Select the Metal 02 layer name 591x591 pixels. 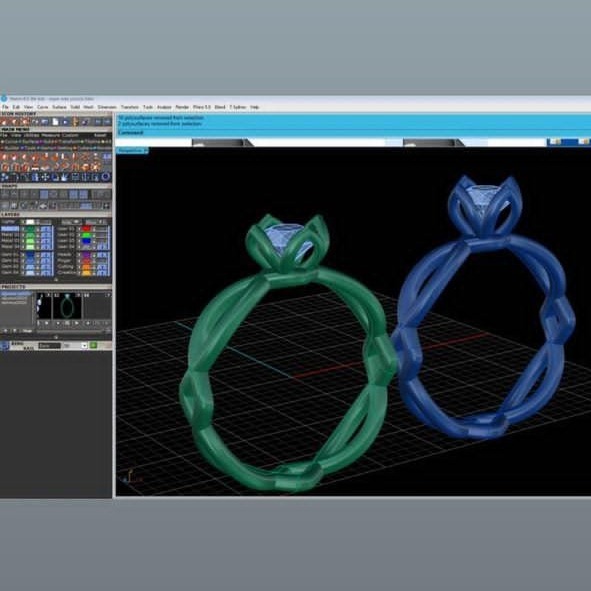(10, 234)
